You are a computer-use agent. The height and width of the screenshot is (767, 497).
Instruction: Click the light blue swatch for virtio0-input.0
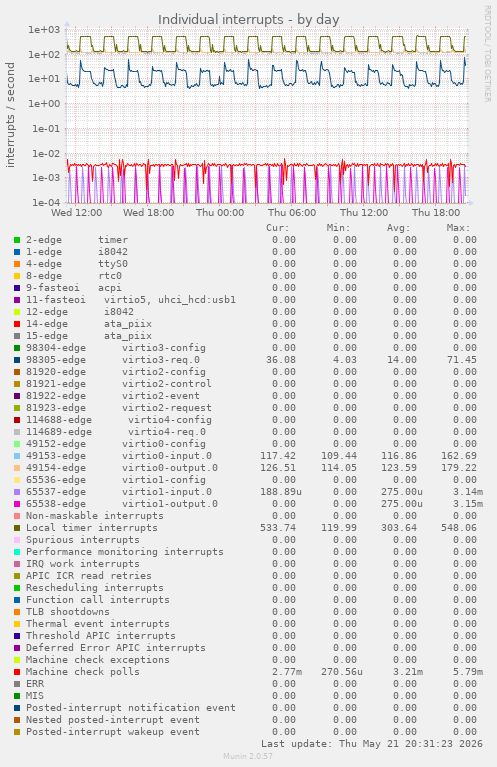[x=17, y=455]
